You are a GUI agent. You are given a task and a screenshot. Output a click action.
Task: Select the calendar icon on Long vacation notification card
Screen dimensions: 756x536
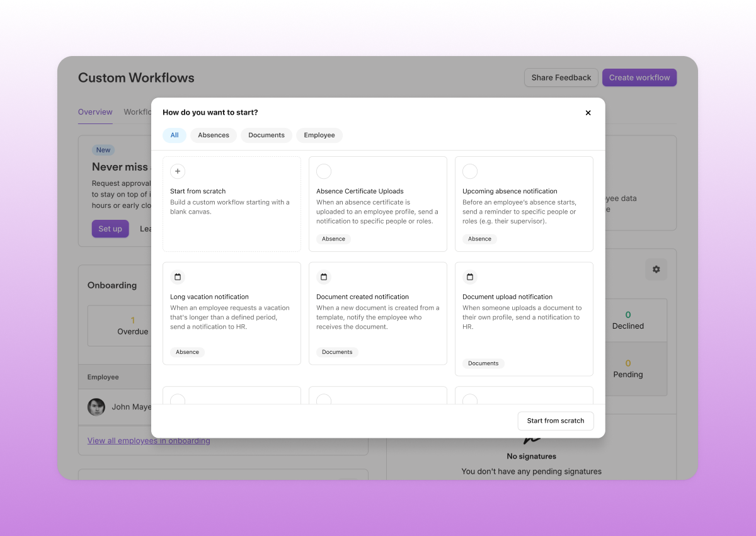pyautogui.click(x=177, y=277)
